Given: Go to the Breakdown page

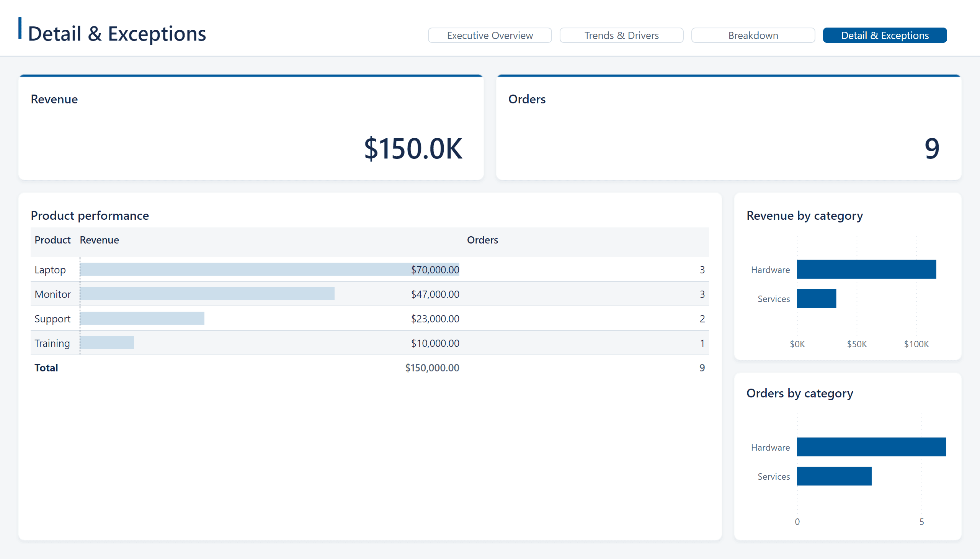Looking at the screenshot, I should pyautogui.click(x=753, y=35).
